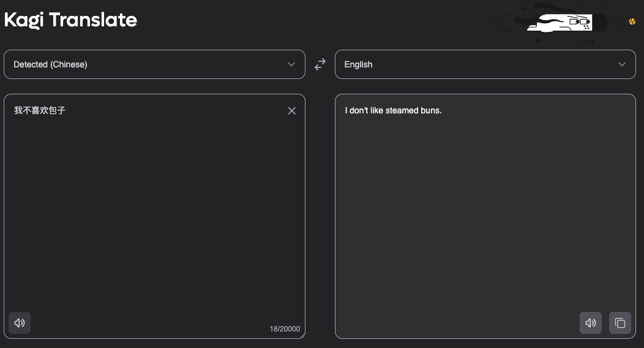Viewport: 644px width, 348px height.
Task: Click the chevron arrow in the English selector
Action: tap(622, 64)
